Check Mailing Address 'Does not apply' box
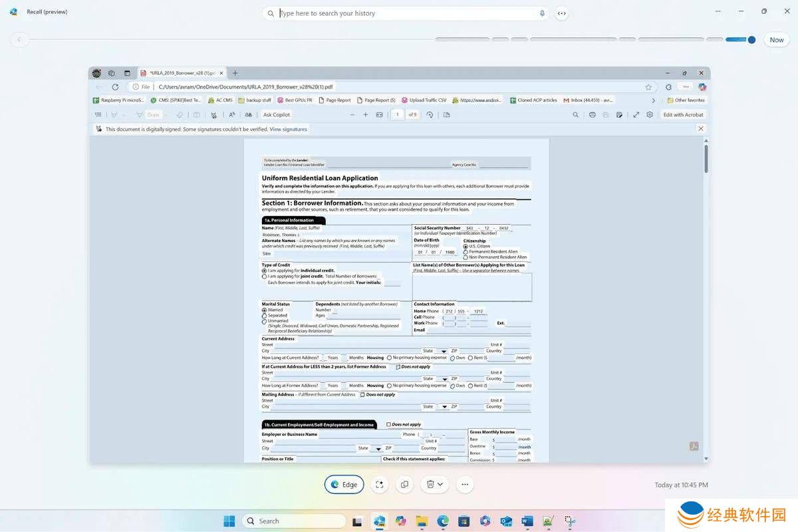Image resolution: width=798 pixels, height=532 pixels. 362,394
